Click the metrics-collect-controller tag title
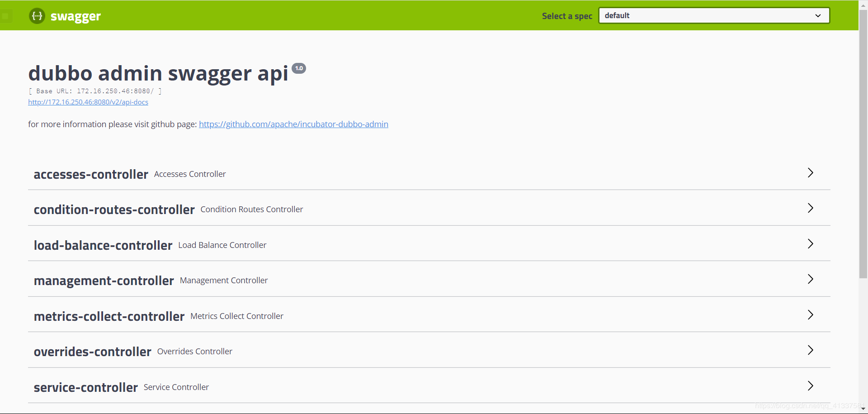 click(x=109, y=316)
